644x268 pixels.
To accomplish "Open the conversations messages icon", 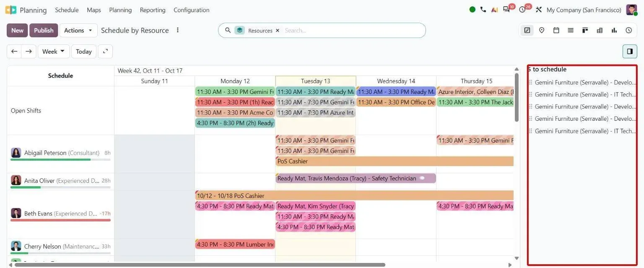I will pos(506,10).
